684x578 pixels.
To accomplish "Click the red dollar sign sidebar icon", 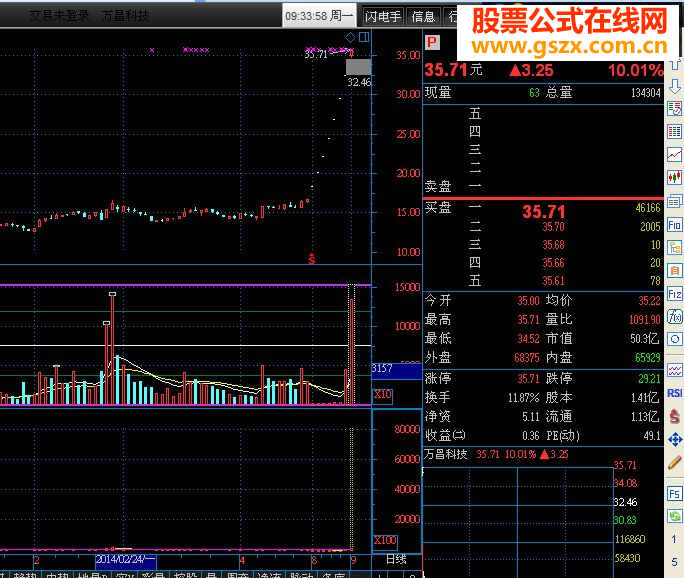I will 675,416.
